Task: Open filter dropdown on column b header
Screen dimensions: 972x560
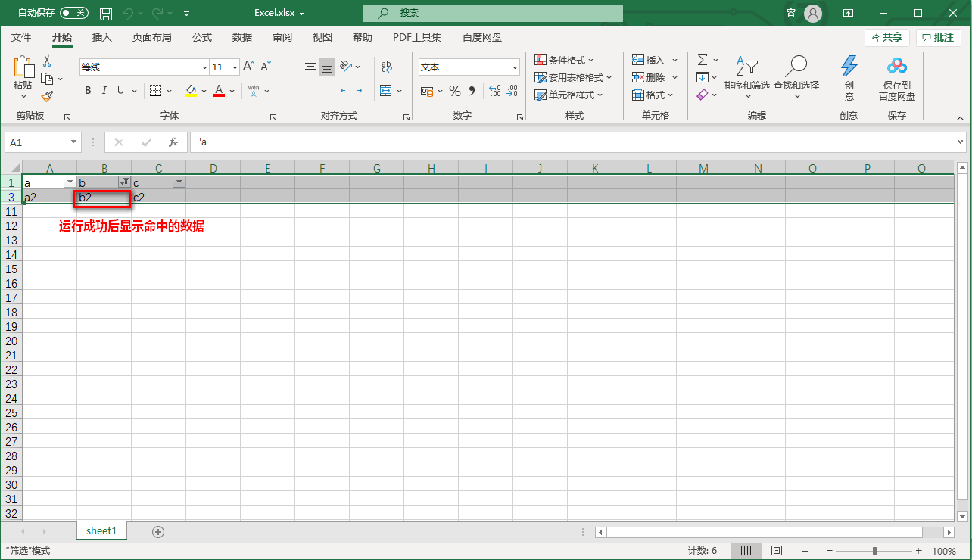Action: pos(124,182)
